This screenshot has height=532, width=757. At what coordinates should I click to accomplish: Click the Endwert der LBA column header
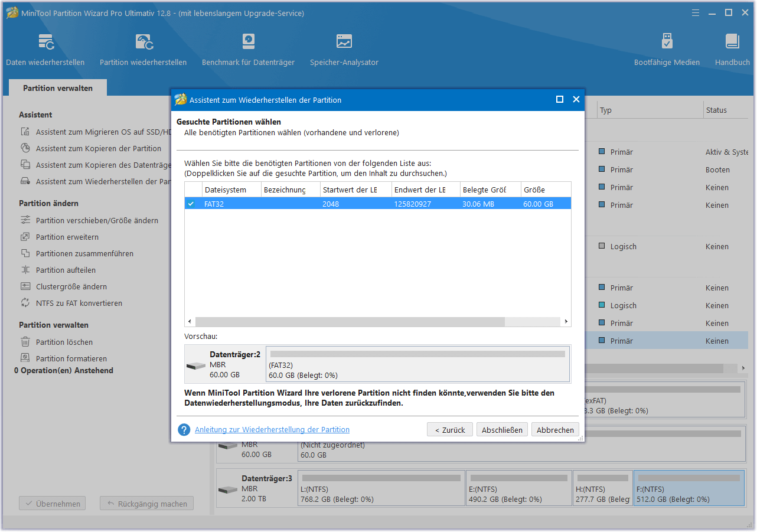426,190
